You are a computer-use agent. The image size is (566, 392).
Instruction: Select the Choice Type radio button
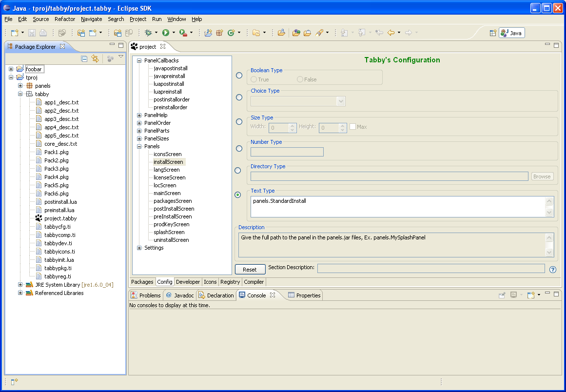point(239,97)
